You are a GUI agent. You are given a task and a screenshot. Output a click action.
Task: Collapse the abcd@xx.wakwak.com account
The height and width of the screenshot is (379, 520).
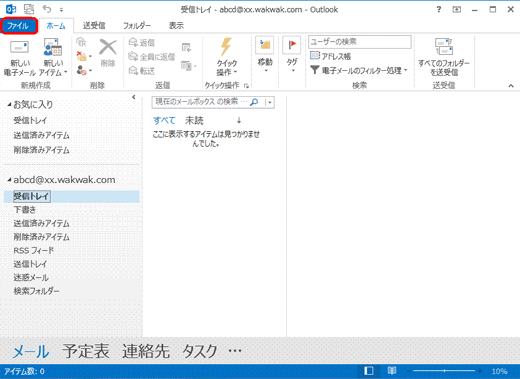pos(9,180)
